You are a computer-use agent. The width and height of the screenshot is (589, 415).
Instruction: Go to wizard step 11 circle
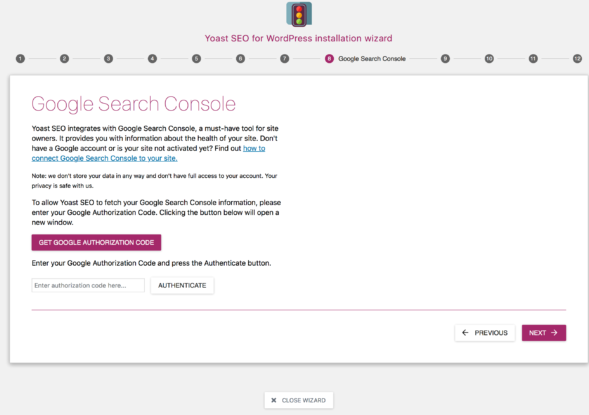pyautogui.click(x=533, y=59)
